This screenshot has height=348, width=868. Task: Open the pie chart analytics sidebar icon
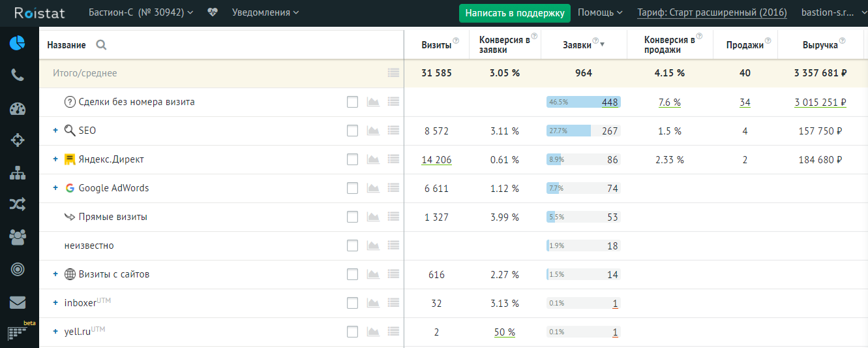coord(18,43)
